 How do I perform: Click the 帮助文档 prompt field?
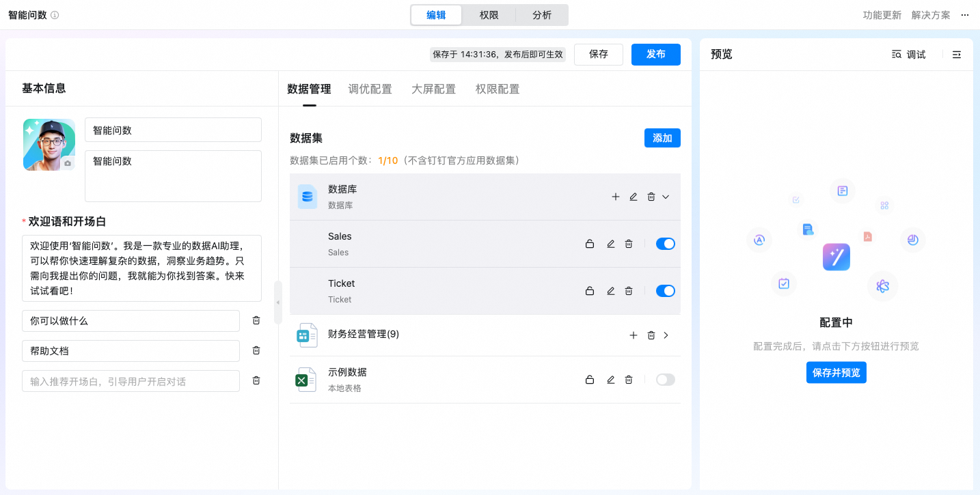131,351
